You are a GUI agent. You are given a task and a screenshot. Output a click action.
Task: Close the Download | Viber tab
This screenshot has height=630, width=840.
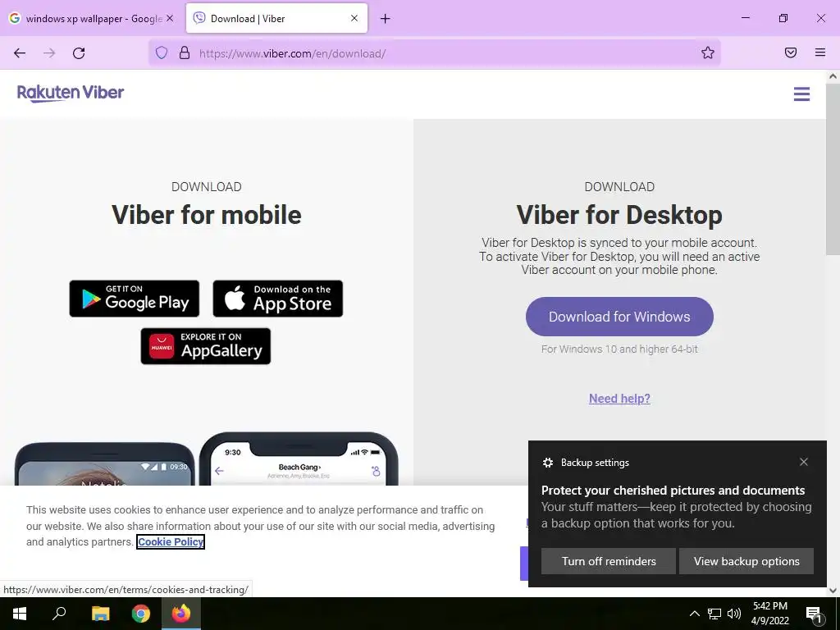[x=354, y=18]
